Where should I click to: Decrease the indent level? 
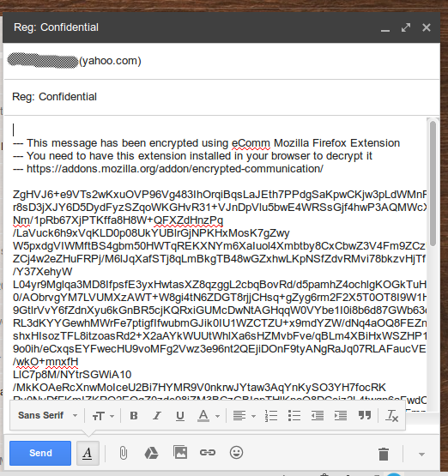318,416
